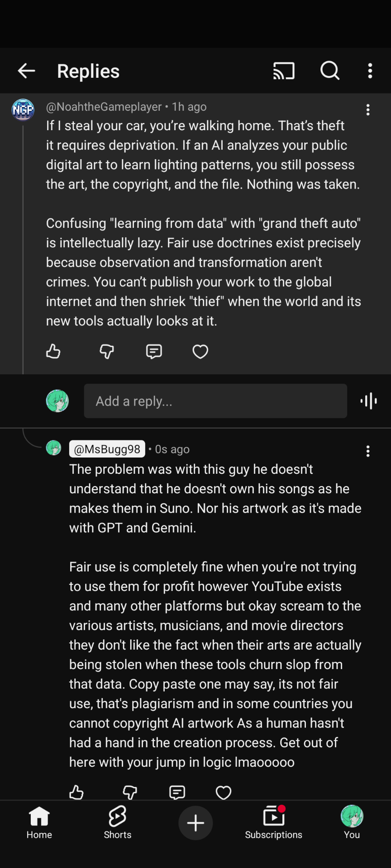391x868 pixels.
Task: Go back using the arrow icon
Action: tap(26, 71)
